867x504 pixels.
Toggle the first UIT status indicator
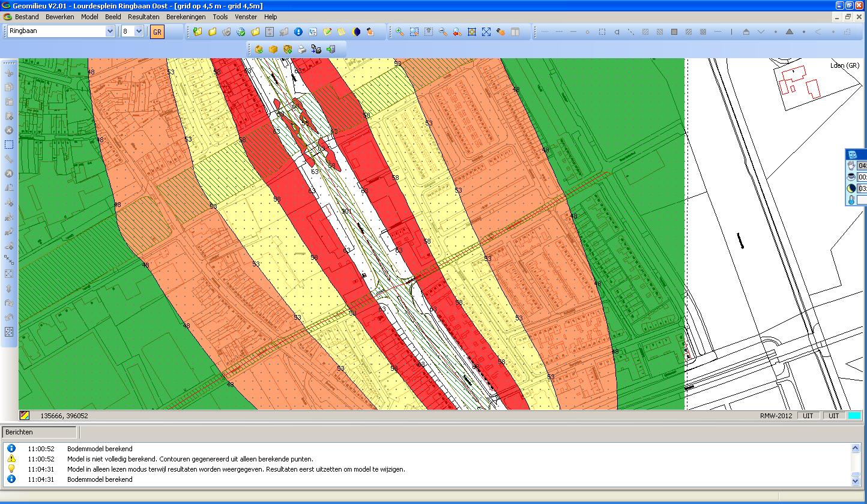(x=809, y=415)
